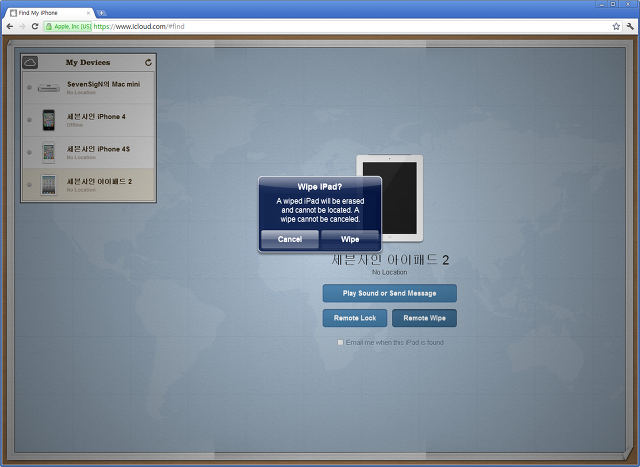640x467 pixels.
Task: Open Chrome wrench settings menu
Action: pyautogui.click(x=630, y=27)
